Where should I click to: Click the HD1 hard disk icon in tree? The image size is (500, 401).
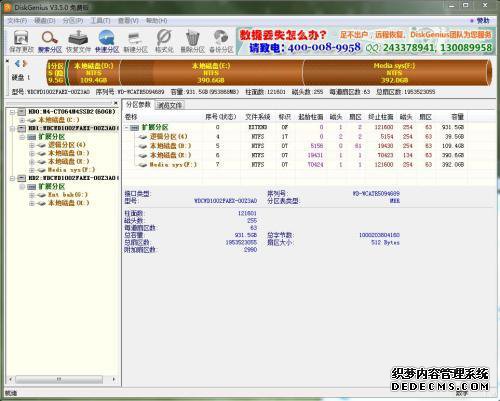click(22, 128)
